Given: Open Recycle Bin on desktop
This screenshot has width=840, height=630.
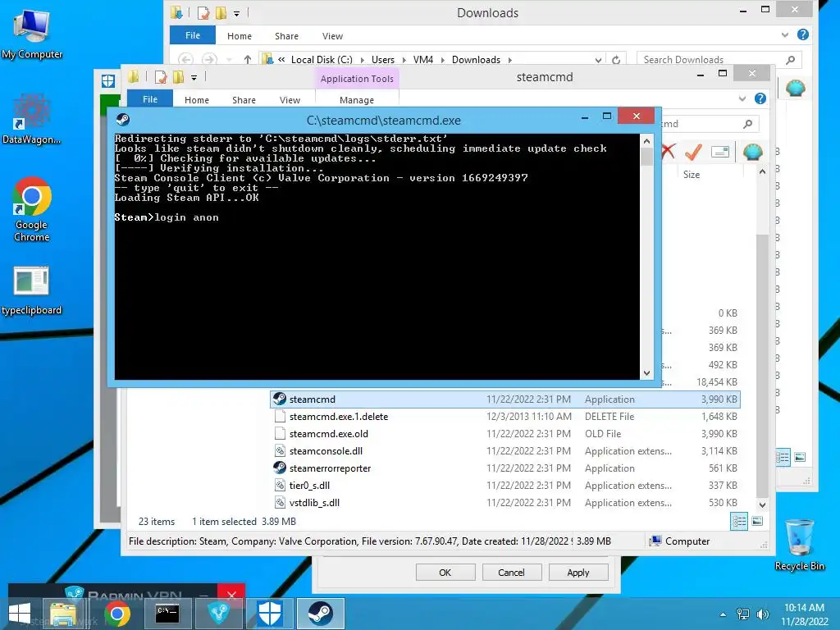Looking at the screenshot, I should [x=799, y=545].
